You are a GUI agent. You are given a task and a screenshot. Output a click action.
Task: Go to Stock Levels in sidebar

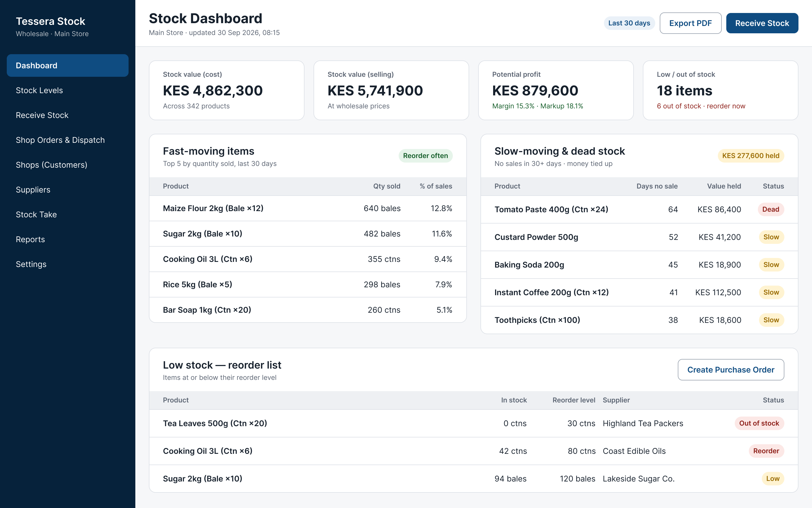67,90
